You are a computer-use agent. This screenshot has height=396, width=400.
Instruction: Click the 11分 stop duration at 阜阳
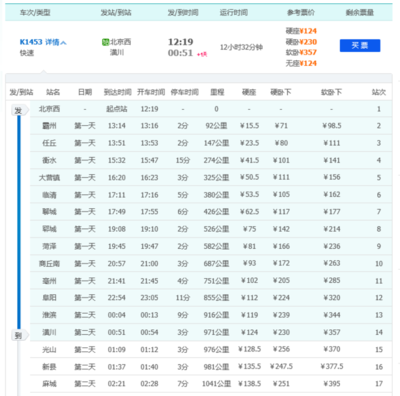183,298
